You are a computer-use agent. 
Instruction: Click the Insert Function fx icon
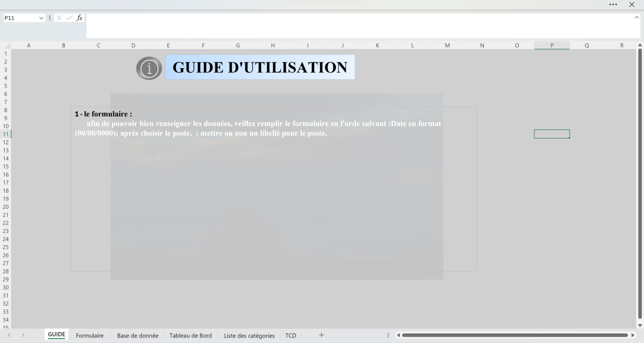(79, 18)
